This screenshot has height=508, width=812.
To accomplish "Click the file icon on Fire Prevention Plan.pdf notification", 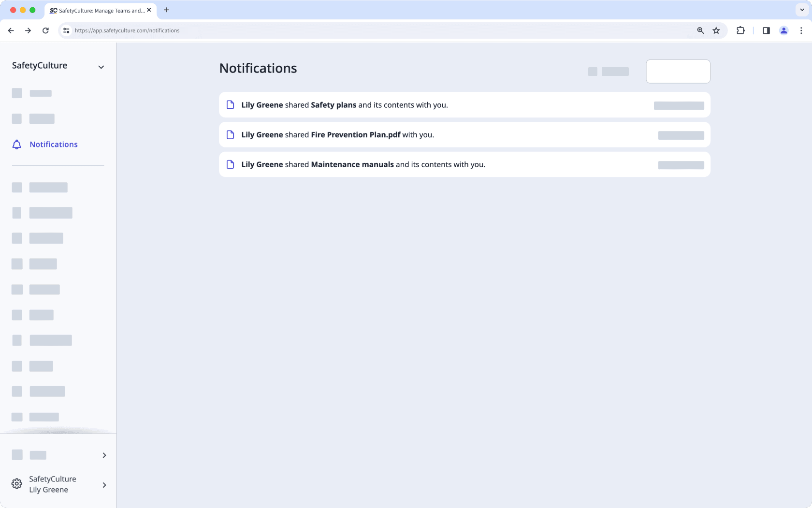I will 230,134.
